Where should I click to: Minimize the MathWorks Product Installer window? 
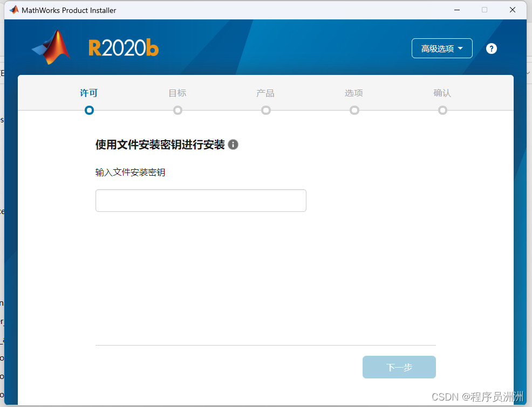pos(457,10)
